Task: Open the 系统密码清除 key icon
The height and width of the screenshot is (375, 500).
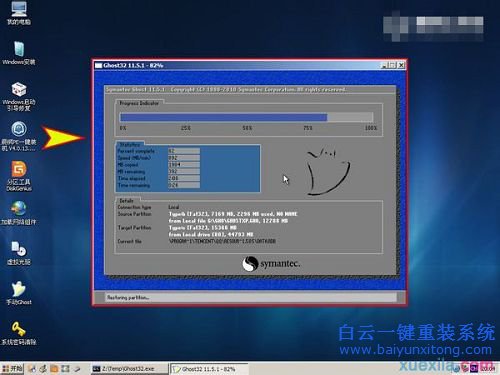Action: (x=19, y=333)
